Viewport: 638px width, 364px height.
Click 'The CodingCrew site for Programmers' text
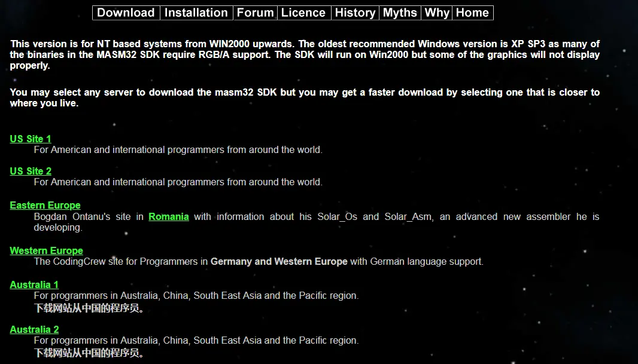coord(116,262)
